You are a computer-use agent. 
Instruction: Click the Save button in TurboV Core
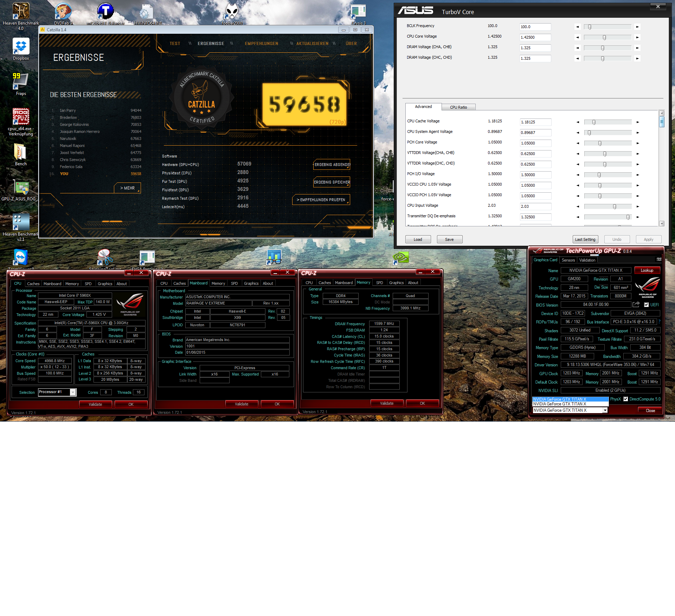pos(449,239)
